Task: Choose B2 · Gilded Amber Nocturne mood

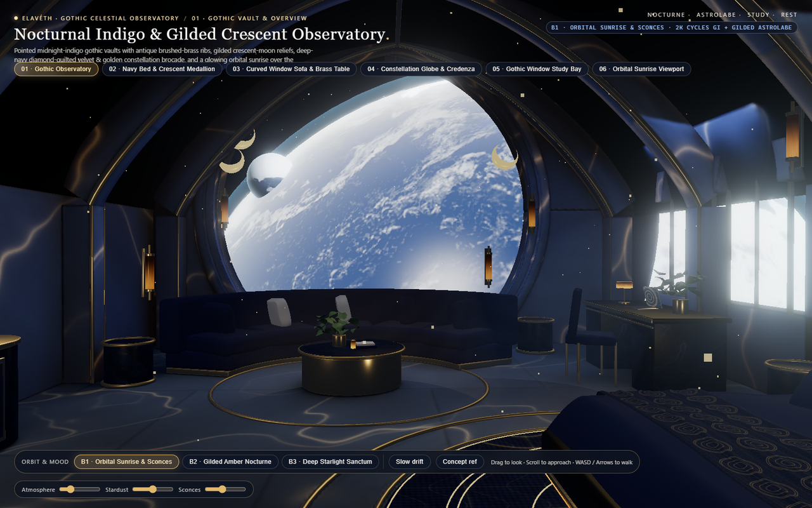Action: (230, 462)
